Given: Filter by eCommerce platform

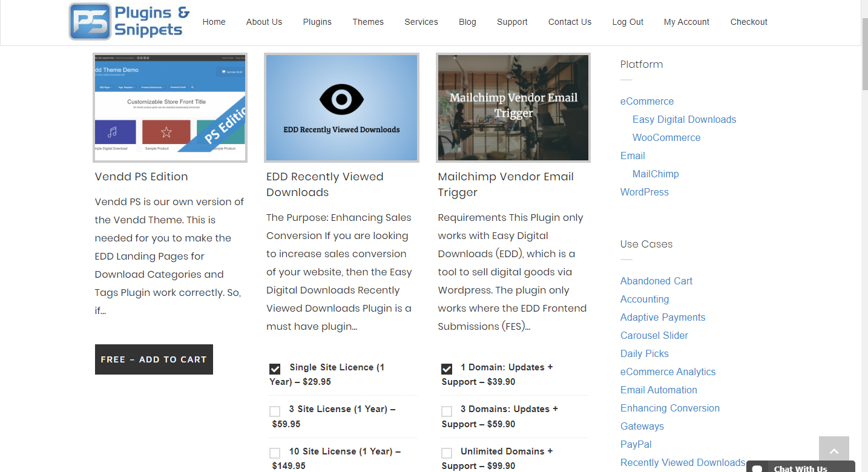Looking at the screenshot, I should click(x=647, y=101).
